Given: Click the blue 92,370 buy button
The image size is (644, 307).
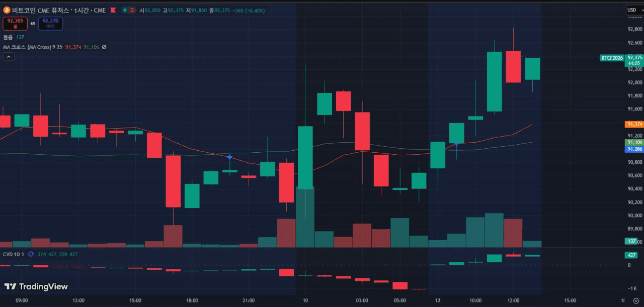Looking at the screenshot, I should (50, 23).
